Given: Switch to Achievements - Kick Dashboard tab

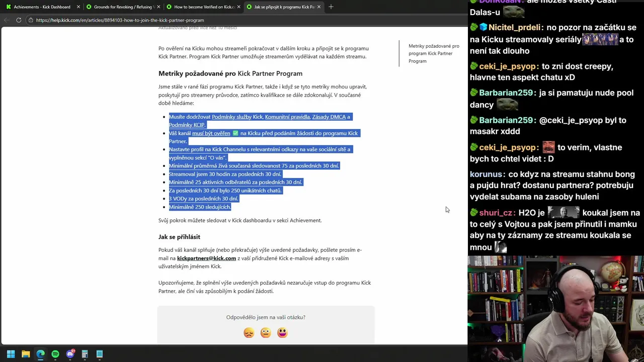Looking at the screenshot, I should (42, 7).
